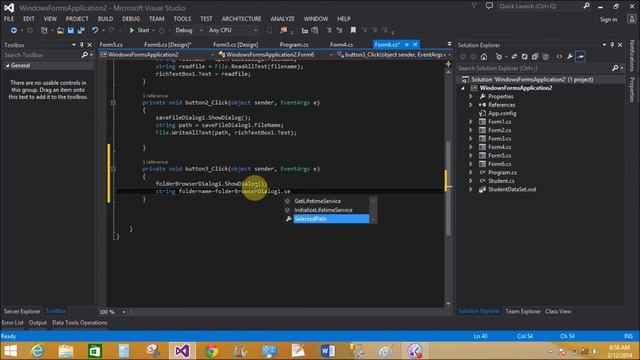Click the notifications flag icon in title bar

pyautogui.click(x=474, y=6)
